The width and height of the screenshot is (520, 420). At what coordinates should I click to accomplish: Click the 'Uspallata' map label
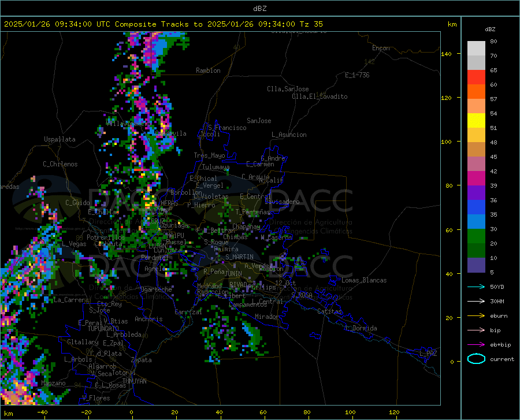coord(60,139)
